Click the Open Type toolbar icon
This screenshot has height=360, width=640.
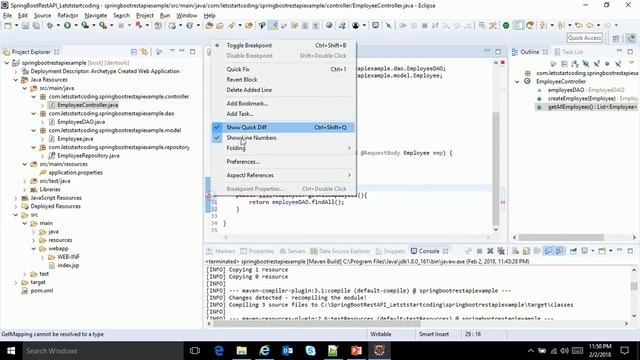pos(209,26)
